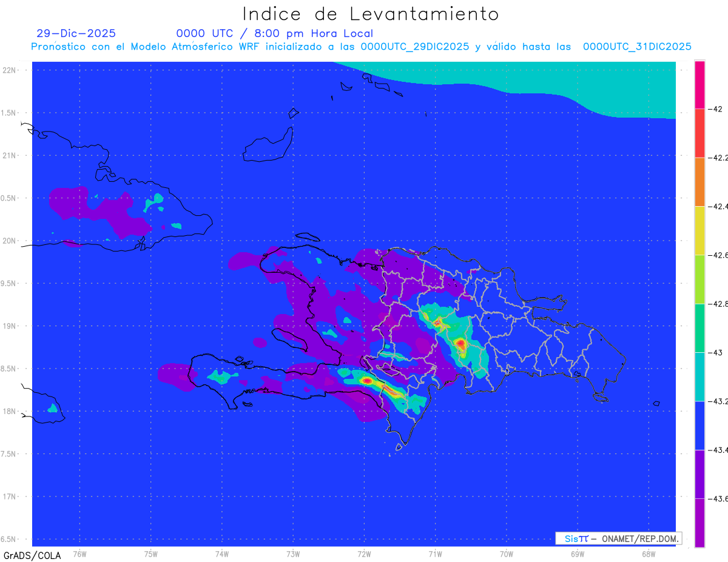Click the 'Pronostico con el Modelo Atmosferico WRF' line
This screenshot has height=562, width=728.
tap(361, 47)
